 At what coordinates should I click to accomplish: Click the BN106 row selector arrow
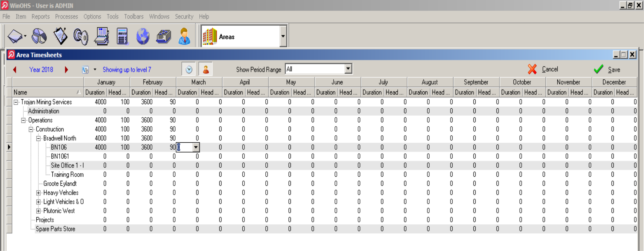pos(9,147)
